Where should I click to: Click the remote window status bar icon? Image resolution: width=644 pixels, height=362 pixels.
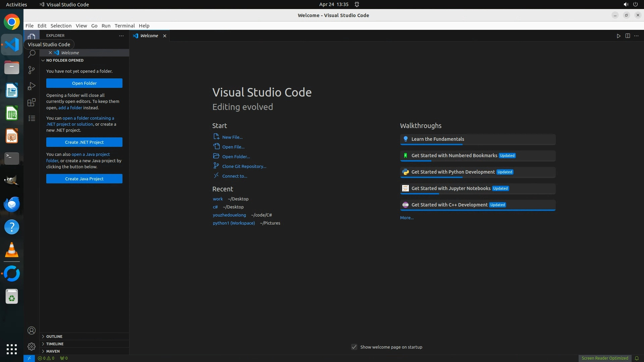click(x=29, y=358)
